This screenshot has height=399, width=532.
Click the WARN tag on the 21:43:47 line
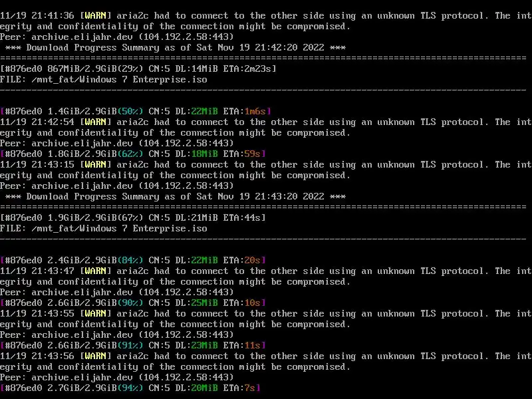coord(96,271)
